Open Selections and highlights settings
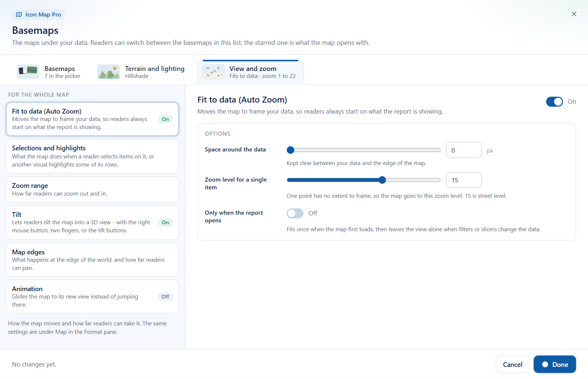 [93, 156]
